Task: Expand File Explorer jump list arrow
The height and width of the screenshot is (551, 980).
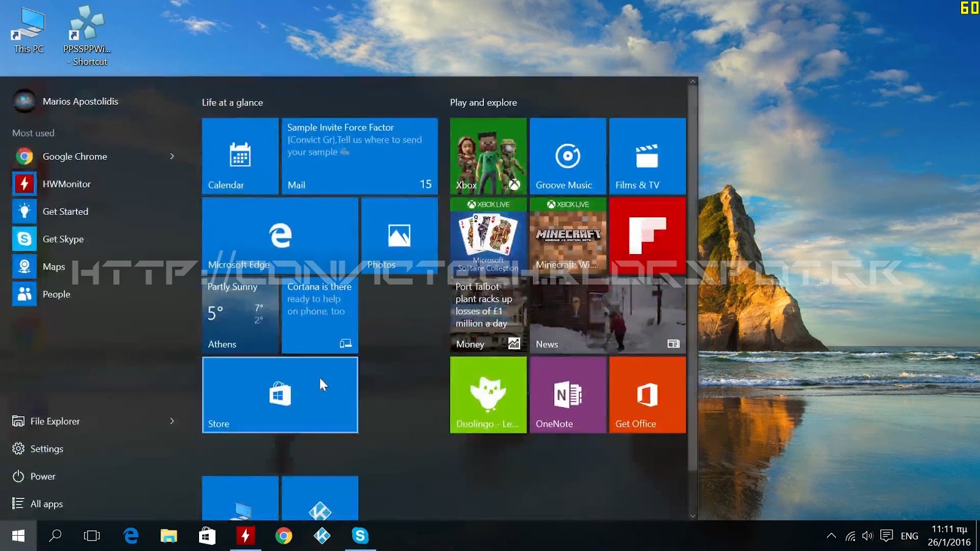Action: [x=172, y=421]
